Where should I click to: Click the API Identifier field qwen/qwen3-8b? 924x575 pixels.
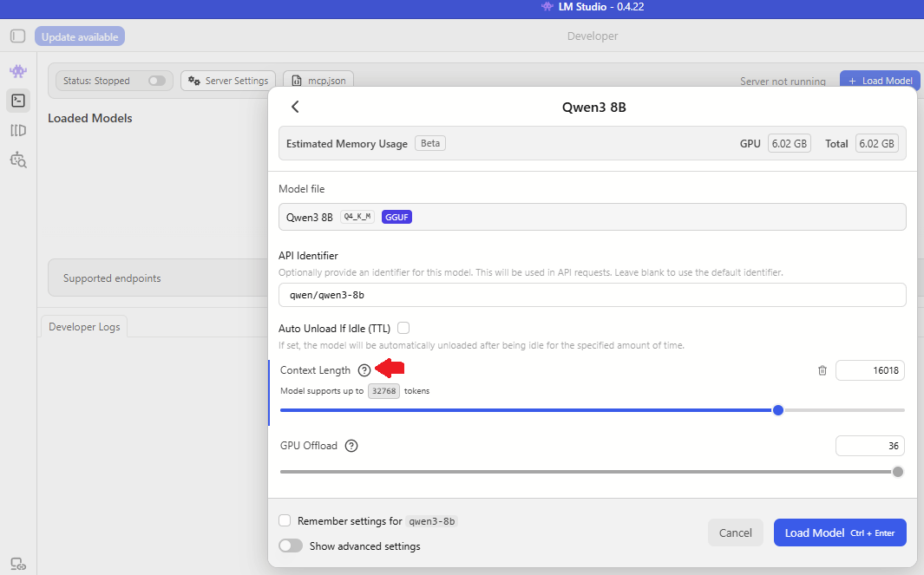[x=593, y=295]
